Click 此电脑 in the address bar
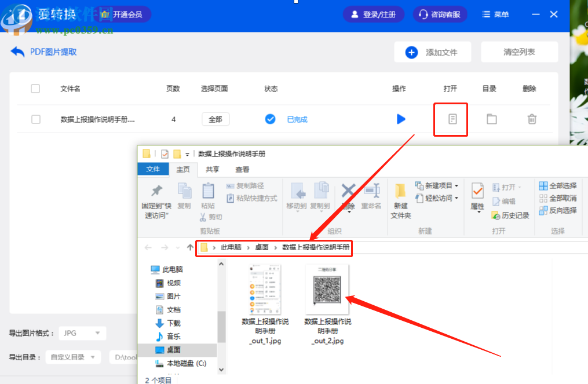This screenshot has width=588, height=384. click(x=231, y=247)
